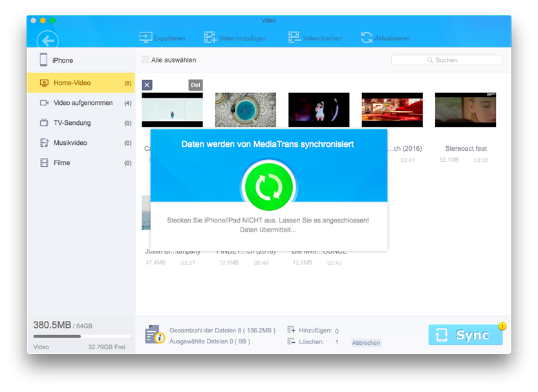538x392 pixels.
Task: Click the Home-Video count (8)
Action: (127, 83)
